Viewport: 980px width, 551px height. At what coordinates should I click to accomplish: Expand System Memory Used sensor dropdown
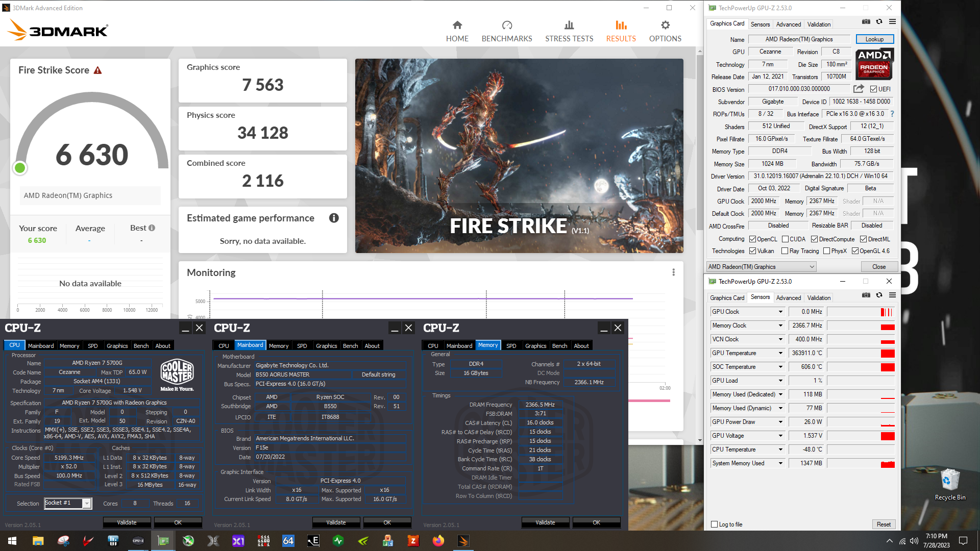tap(780, 463)
